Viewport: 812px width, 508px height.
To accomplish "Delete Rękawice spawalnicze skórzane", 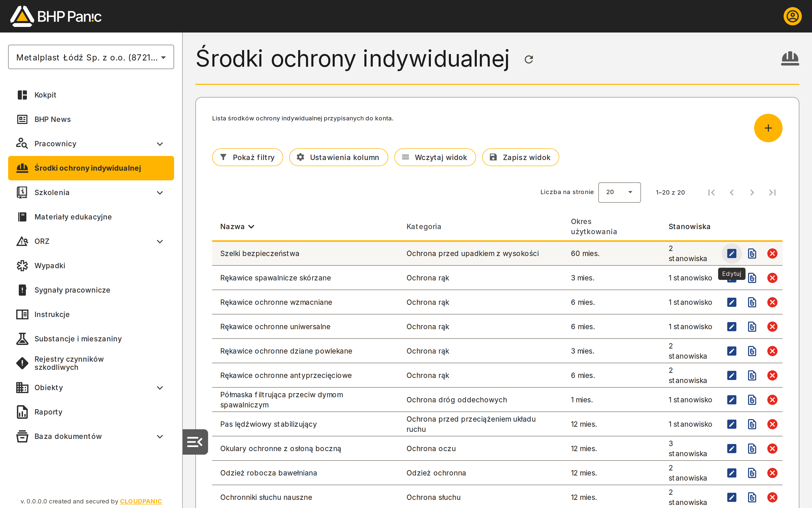I will [x=772, y=278].
